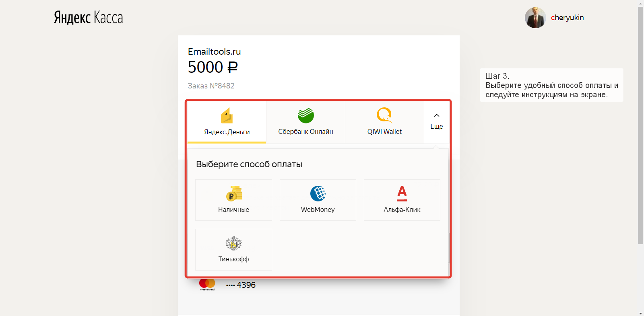Switch to the Яндекс.Деньги tab label
Viewport: 644px width, 316px height.
227,132
